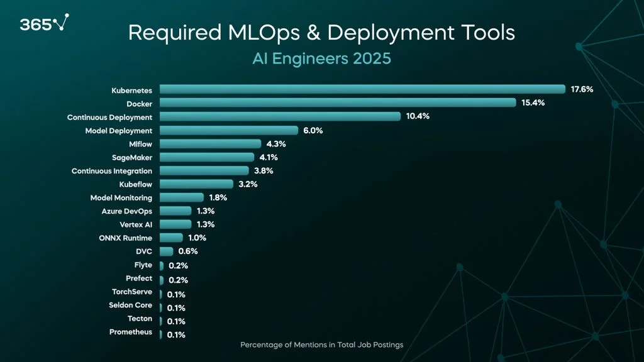This screenshot has height=362, width=644.
Task: Click the Model Deployment label
Action: pos(119,131)
